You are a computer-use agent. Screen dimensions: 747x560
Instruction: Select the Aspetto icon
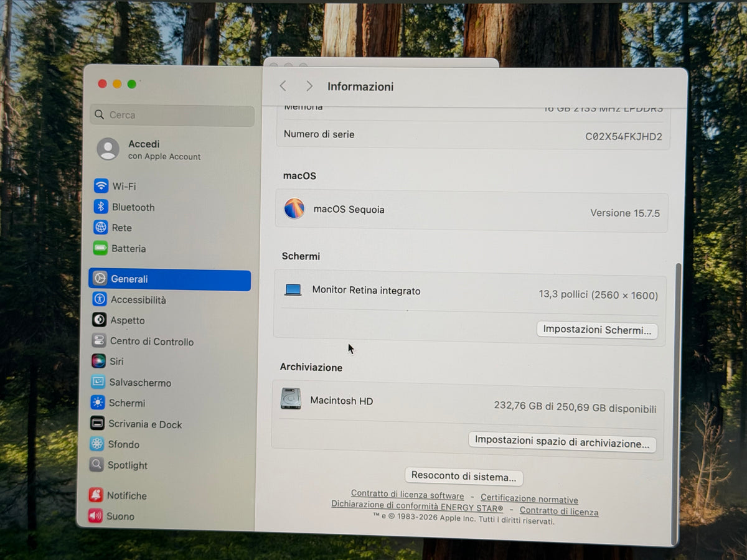click(99, 320)
